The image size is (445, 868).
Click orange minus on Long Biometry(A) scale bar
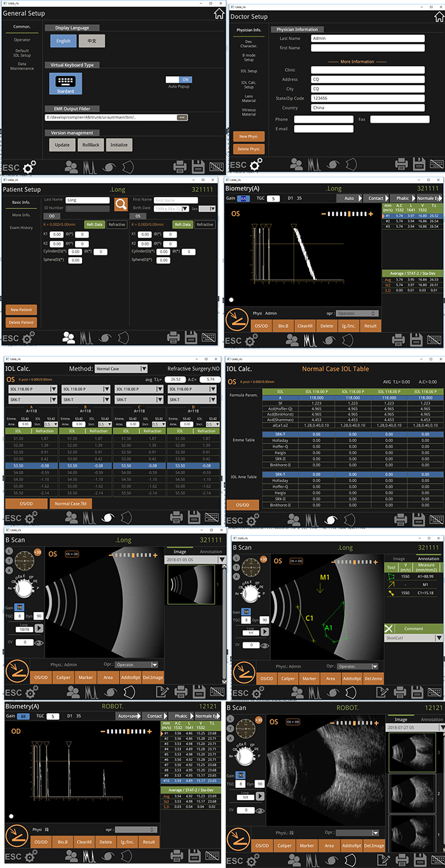pyautogui.click(x=324, y=214)
